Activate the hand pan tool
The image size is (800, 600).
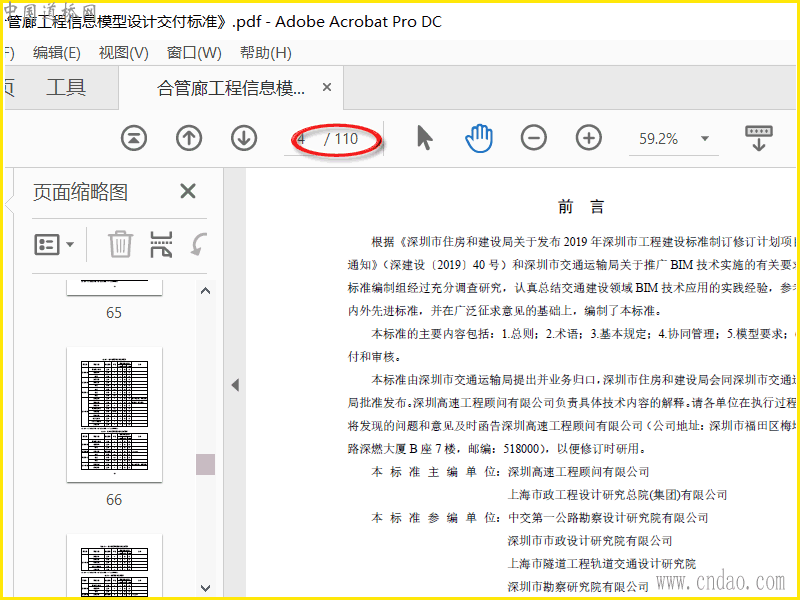click(479, 138)
